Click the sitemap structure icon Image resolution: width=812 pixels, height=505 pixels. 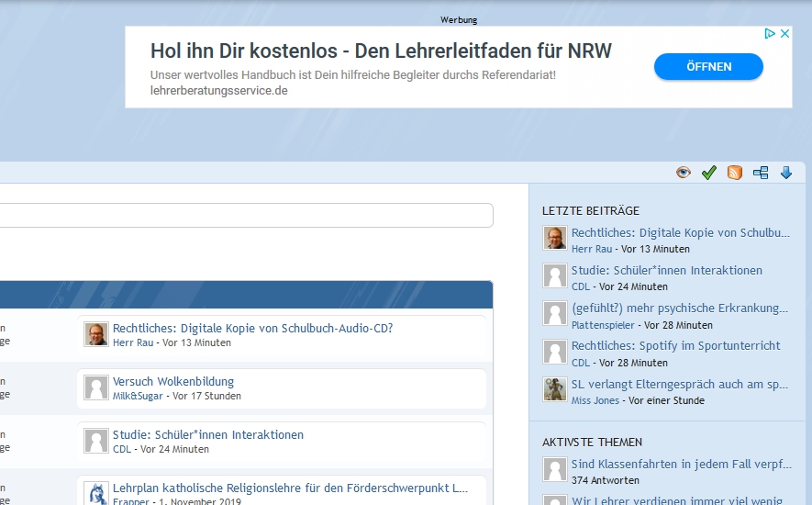click(761, 173)
